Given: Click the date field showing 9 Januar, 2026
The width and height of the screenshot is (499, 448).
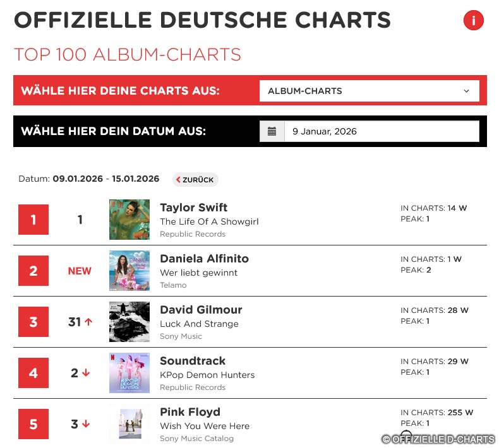Looking at the screenshot, I should pos(381,131).
